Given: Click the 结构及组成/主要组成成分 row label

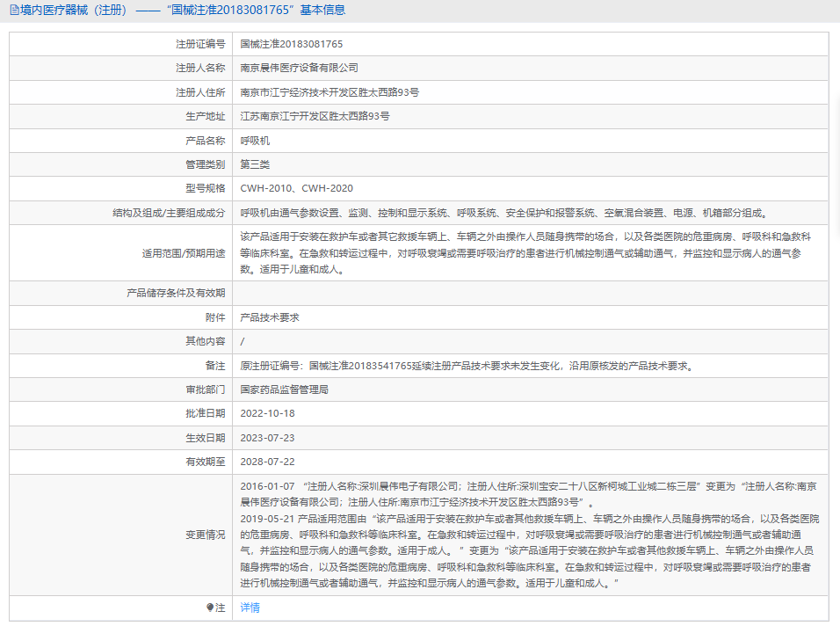Looking at the screenshot, I should click(x=169, y=213).
